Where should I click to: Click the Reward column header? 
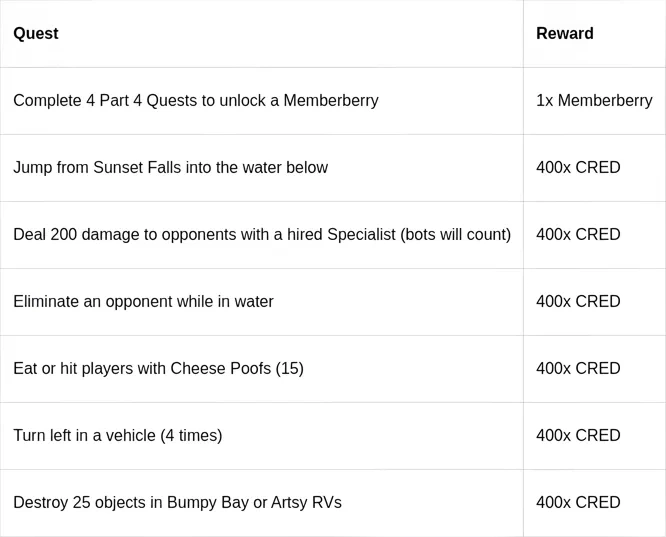tap(564, 34)
